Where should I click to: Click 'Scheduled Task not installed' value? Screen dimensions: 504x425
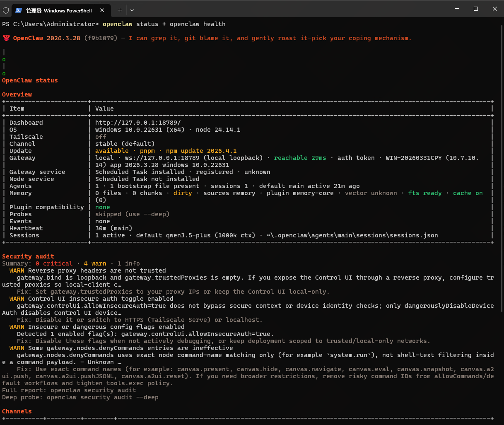click(147, 179)
